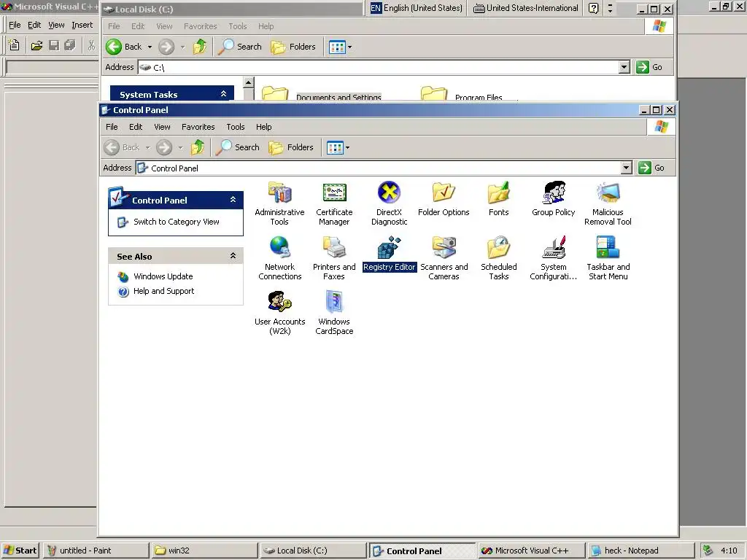Click Save icon in Visual C++ toolbar
The width and height of the screenshot is (747, 560).
pyautogui.click(x=54, y=45)
